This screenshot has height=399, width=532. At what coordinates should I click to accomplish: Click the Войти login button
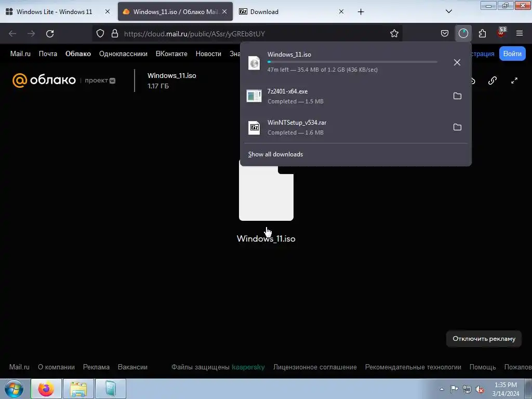[512, 54]
